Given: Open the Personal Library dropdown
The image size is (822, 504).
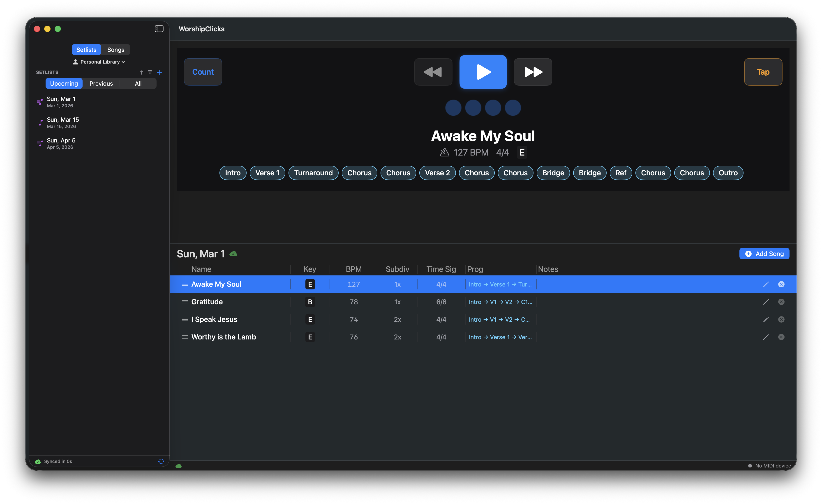Looking at the screenshot, I should [x=99, y=62].
